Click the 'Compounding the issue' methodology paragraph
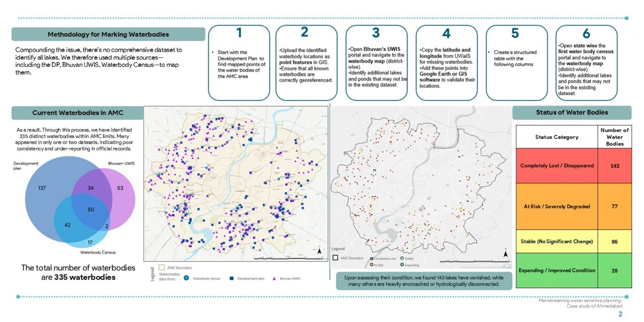This screenshot has width=644, height=322. (x=99, y=61)
